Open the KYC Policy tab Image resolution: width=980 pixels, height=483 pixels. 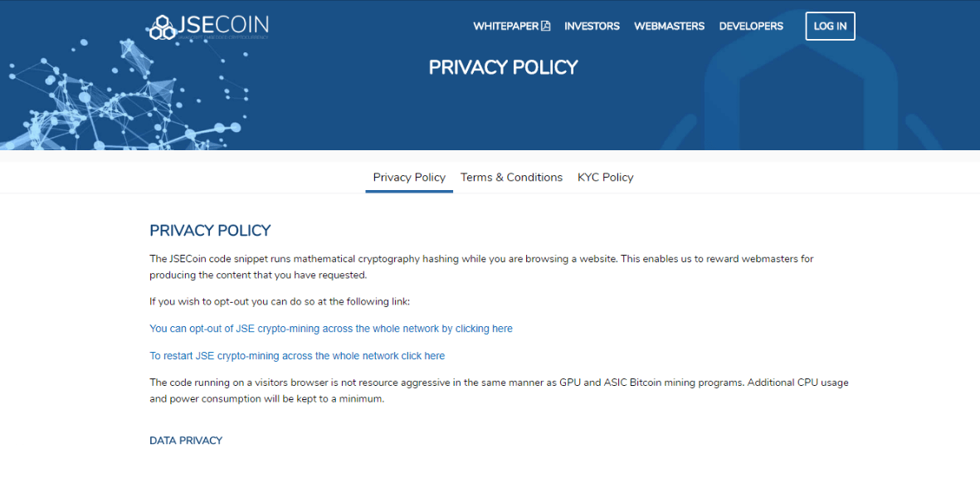606,178
